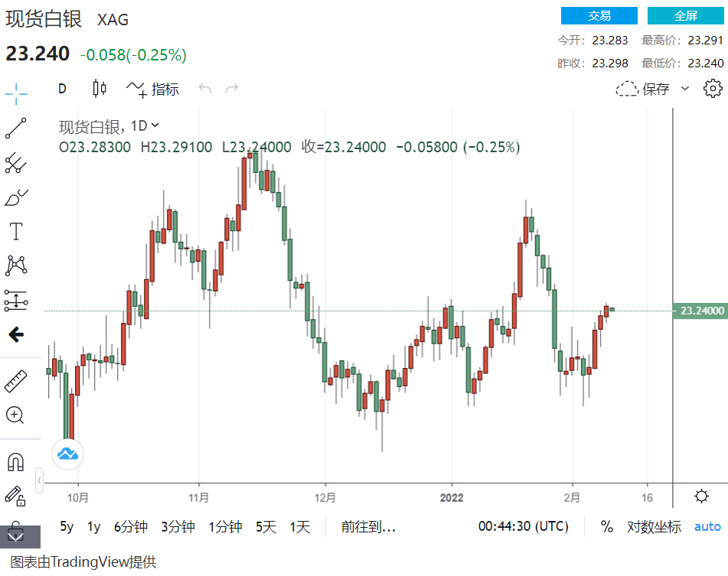728x576 pixels.
Task: Click the zoom in magnifier tool
Action: (x=15, y=415)
